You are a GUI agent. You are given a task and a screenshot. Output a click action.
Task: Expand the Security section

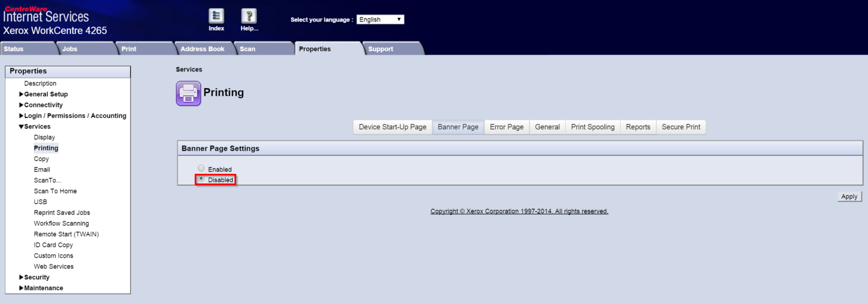click(22, 277)
